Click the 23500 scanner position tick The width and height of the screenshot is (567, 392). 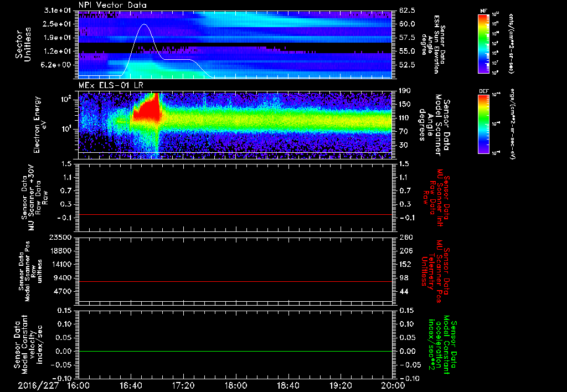[x=61, y=237]
